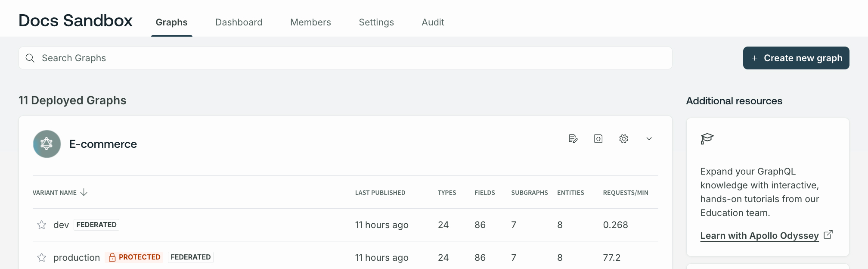Screen dimensions: 868x269
Task: Open the Audit tab
Action: tap(433, 22)
